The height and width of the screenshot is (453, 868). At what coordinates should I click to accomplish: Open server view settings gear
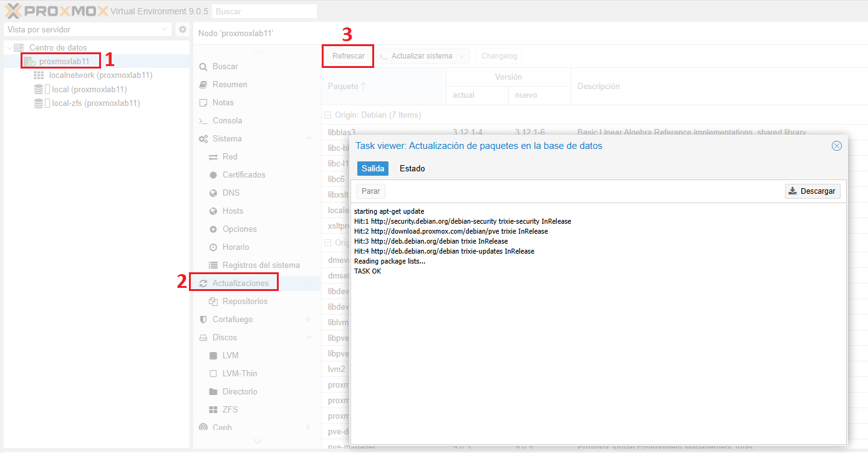[183, 29]
